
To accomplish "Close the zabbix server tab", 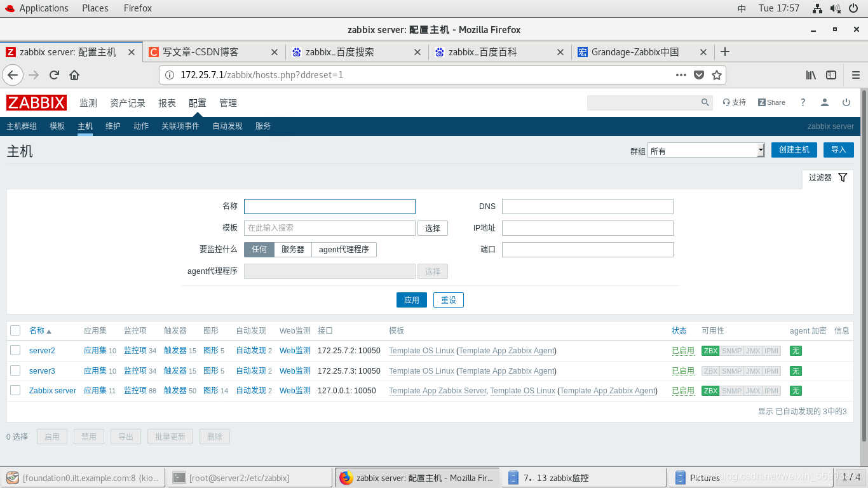I will click(132, 52).
